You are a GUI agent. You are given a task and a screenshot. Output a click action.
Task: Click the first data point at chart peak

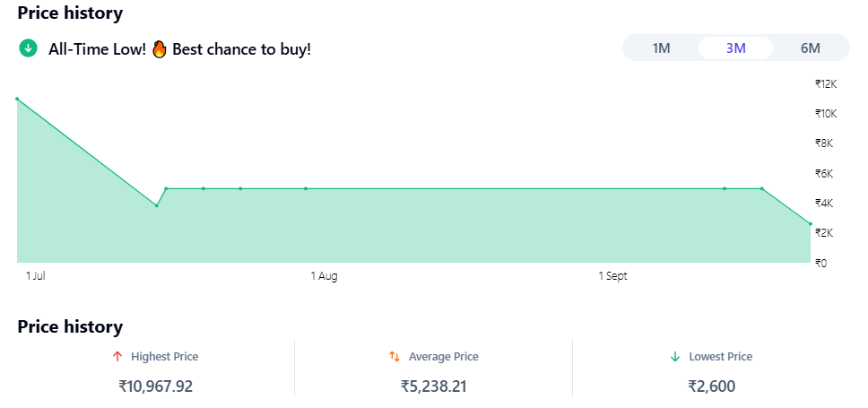coord(17,99)
